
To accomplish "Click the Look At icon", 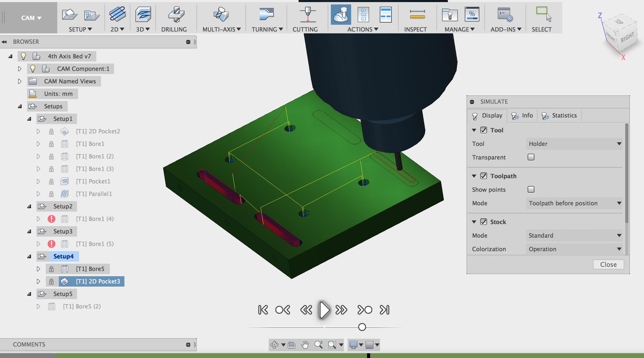I will pos(292,345).
